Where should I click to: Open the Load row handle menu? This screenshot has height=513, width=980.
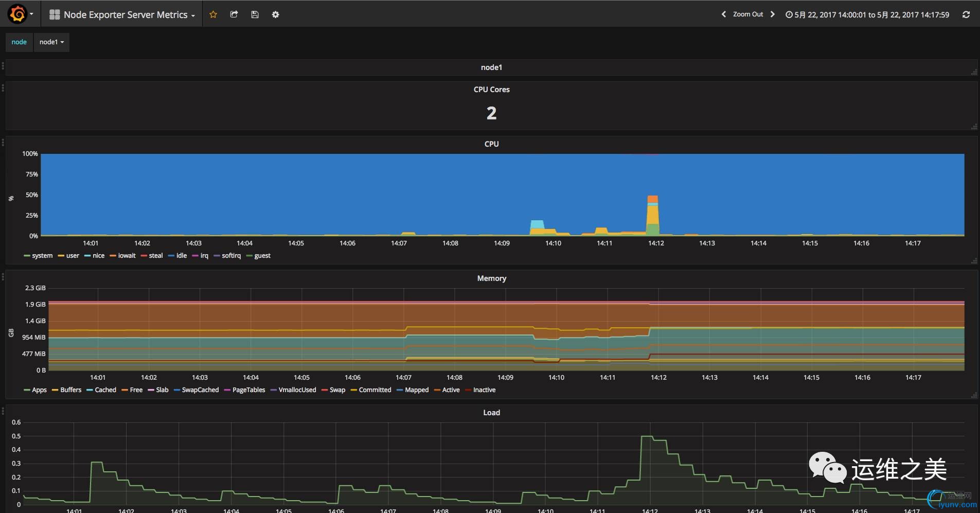(3, 411)
